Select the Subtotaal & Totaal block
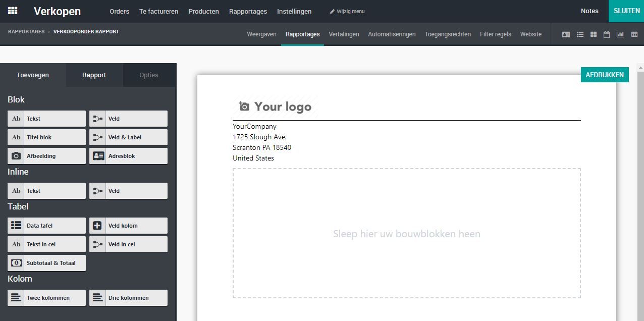 pyautogui.click(x=46, y=262)
